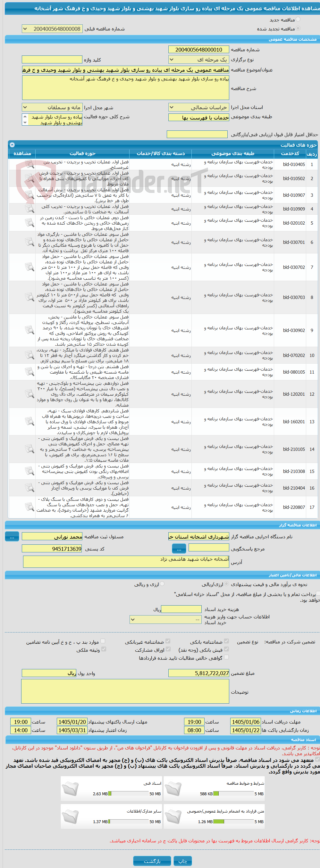The image size is (320, 868).
Task: Click browse button next to مسئول ثبت مناقصه
Action: (x=12, y=537)
